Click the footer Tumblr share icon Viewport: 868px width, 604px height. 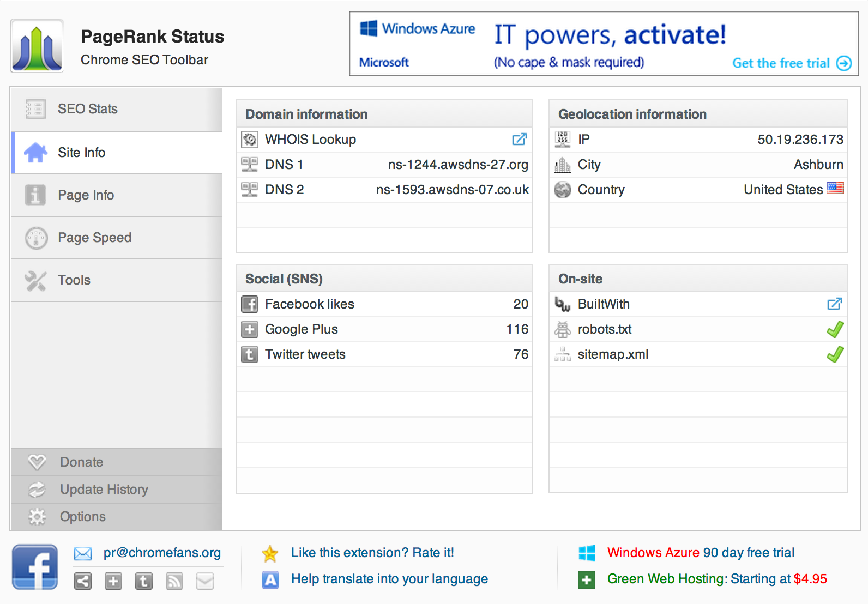(x=144, y=582)
